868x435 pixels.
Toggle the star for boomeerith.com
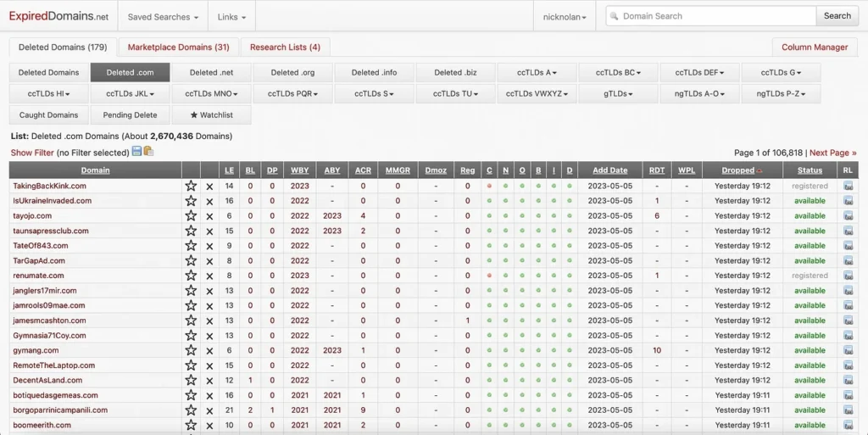(x=191, y=425)
